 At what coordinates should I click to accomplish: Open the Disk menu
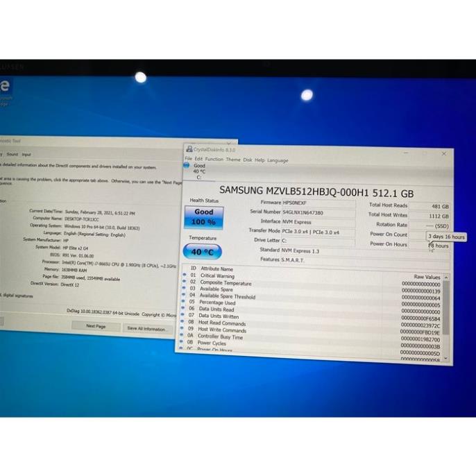(248, 160)
